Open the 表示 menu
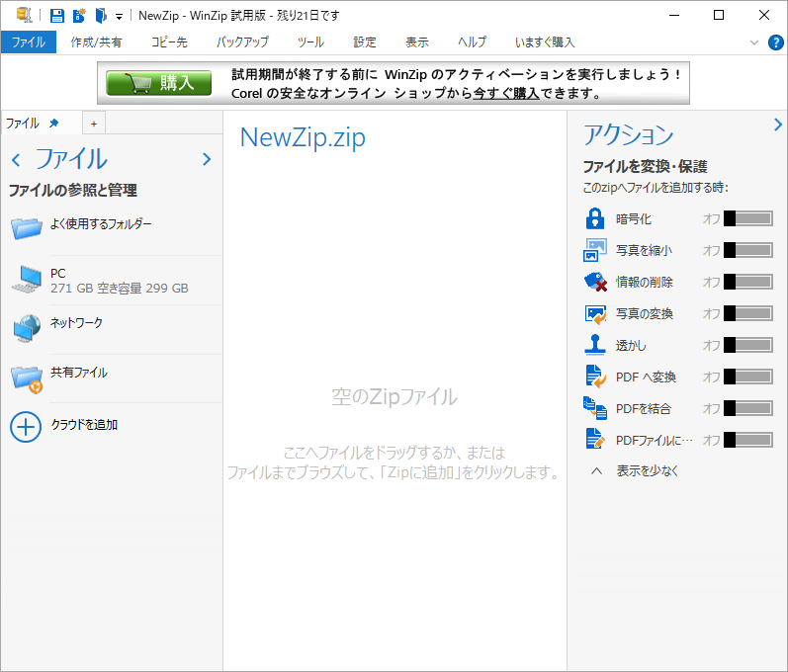The height and width of the screenshot is (672, 788). 417,42
